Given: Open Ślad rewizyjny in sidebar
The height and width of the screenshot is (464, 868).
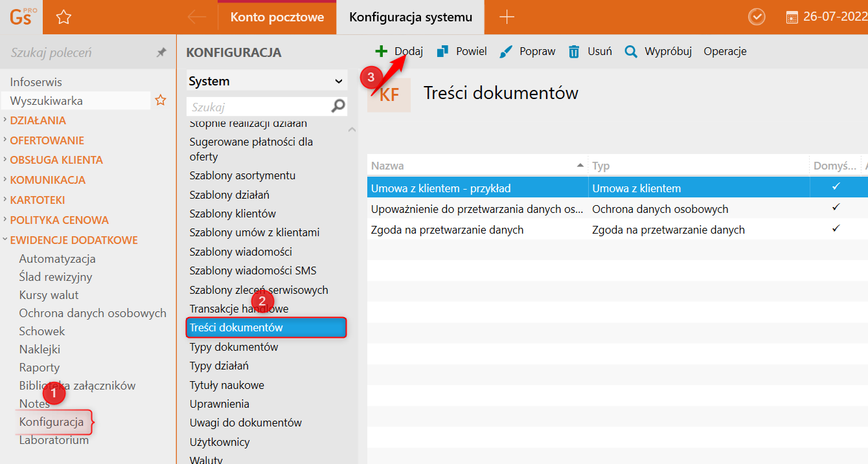Looking at the screenshot, I should coord(56,277).
